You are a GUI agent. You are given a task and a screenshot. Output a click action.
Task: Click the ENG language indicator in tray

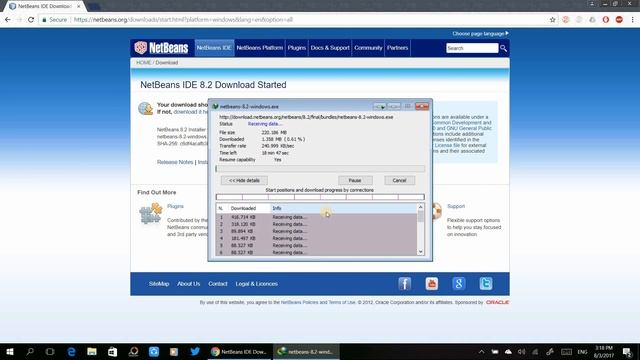click(582, 351)
